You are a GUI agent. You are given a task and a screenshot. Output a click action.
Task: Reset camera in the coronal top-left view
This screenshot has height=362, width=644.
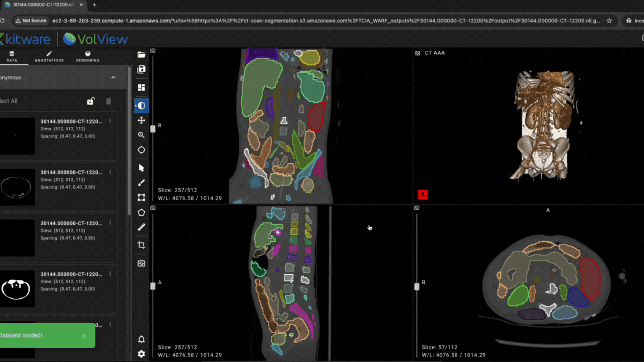[153, 51]
